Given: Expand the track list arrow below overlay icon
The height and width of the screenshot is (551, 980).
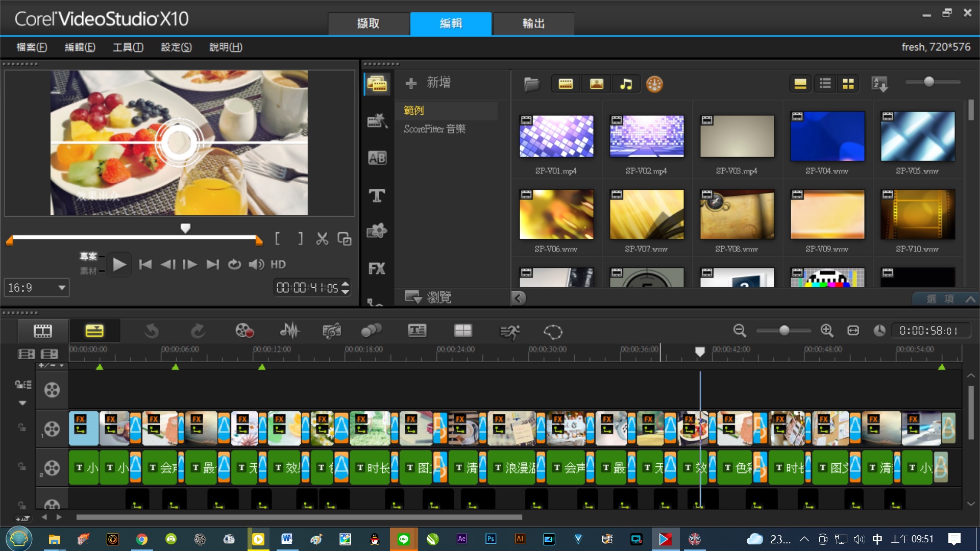Looking at the screenshot, I should 22,403.
